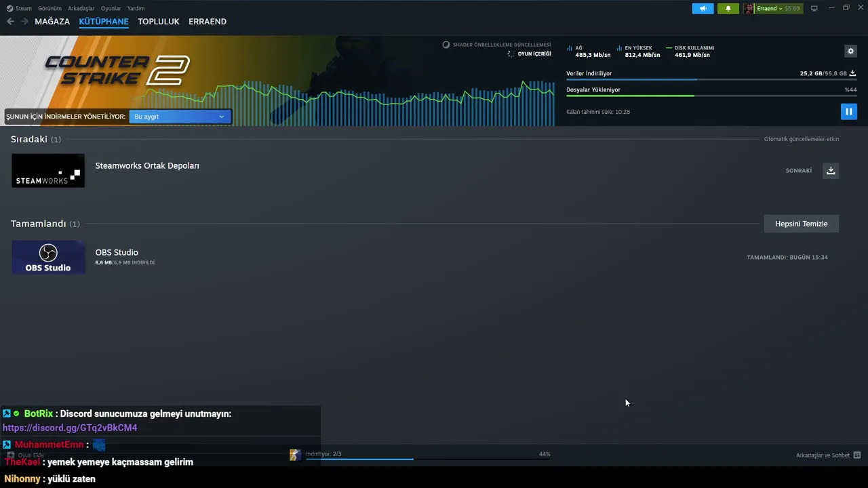Click the spinner icon beside OYUN İÇERİĞİ

tap(510, 54)
